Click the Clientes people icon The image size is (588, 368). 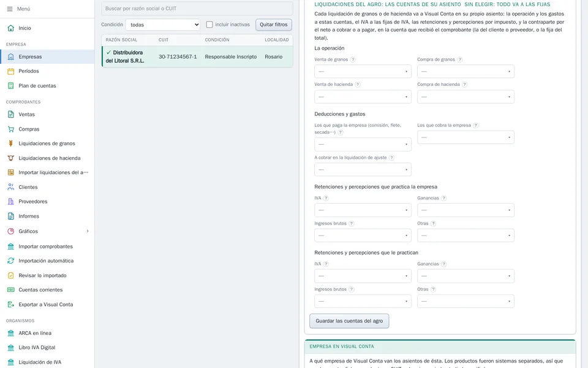11,187
